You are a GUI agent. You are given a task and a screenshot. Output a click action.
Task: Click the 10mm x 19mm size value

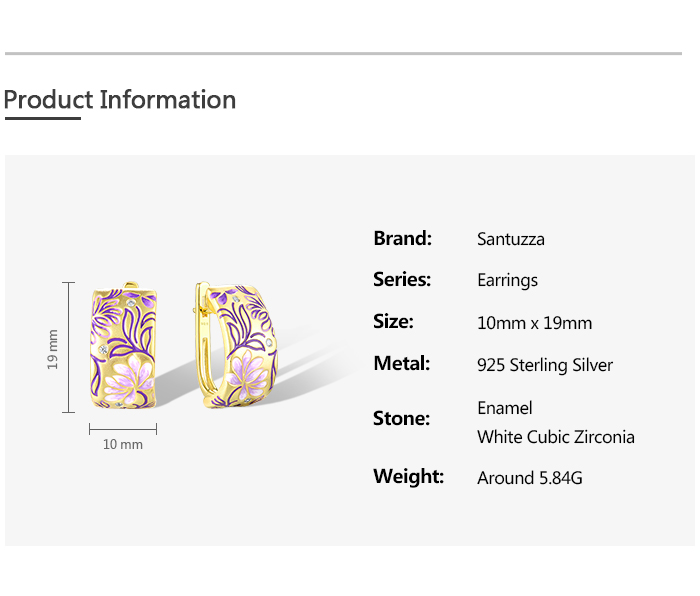534,323
